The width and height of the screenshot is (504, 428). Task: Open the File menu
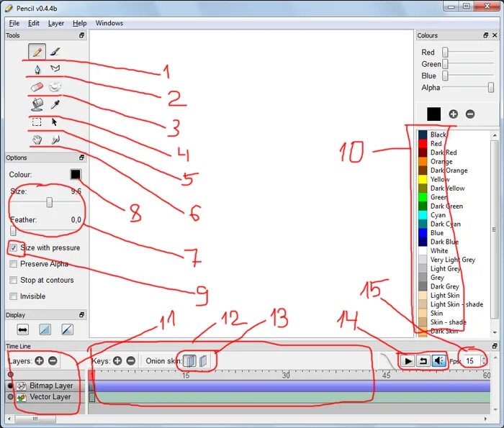(x=14, y=23)
